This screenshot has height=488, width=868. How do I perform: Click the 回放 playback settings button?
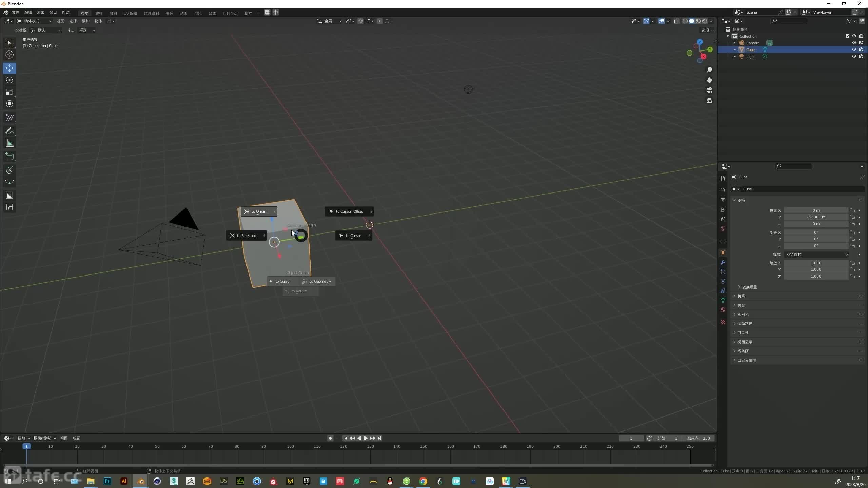point(24,438)
